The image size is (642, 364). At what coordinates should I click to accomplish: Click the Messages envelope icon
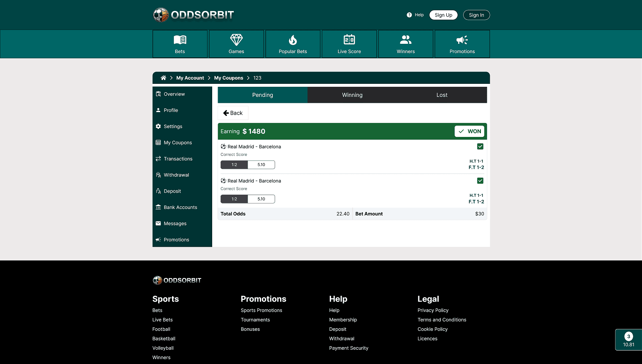point(158,223)
